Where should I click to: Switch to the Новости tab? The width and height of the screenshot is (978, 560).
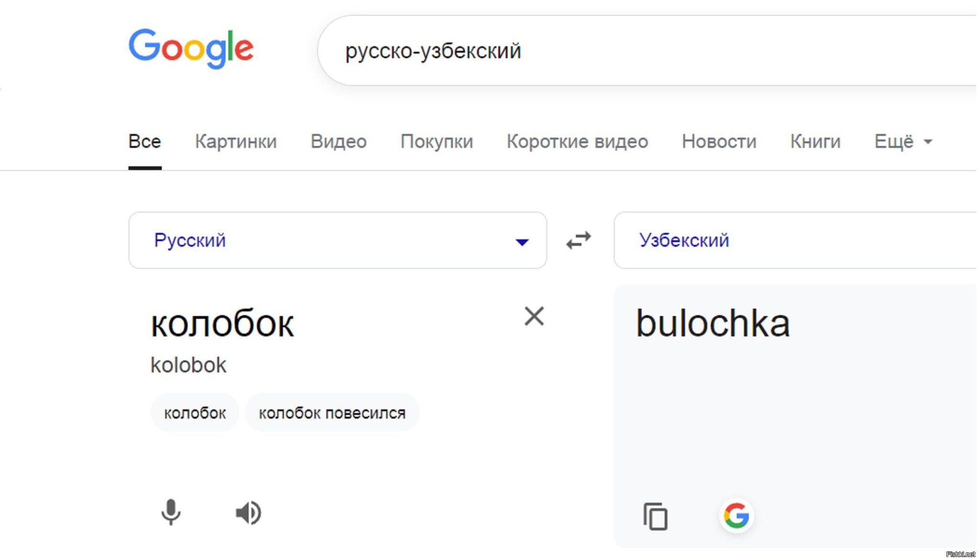click(719, 141)
